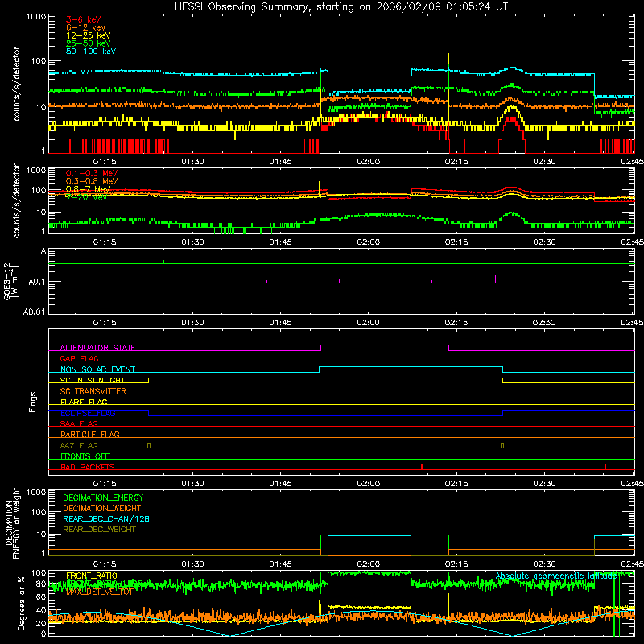644x644 pixels.
Task: Select the ECLIPSE_FLAG label
Action: [88, 413]
